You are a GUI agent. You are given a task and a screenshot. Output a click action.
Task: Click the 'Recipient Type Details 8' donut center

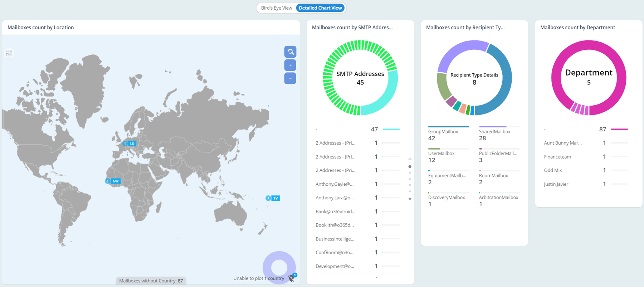tap(474, 79)
